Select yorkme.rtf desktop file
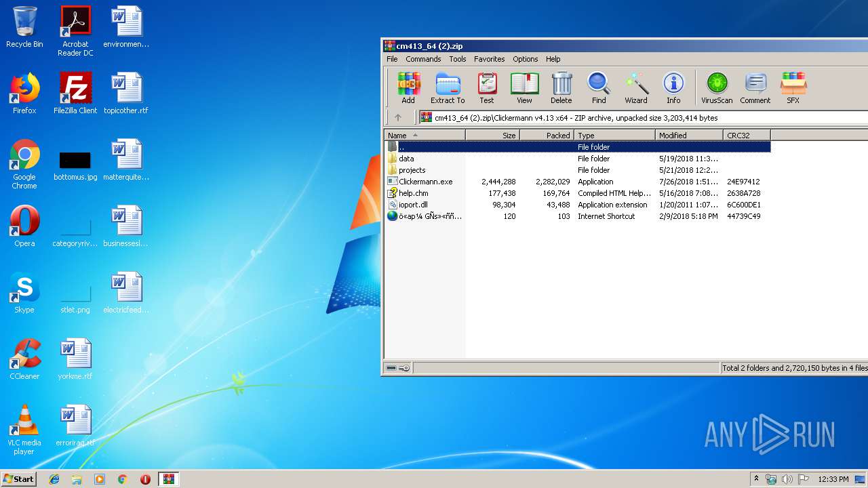The height and width of the screenshot is (488, 868). coord(75,359)
